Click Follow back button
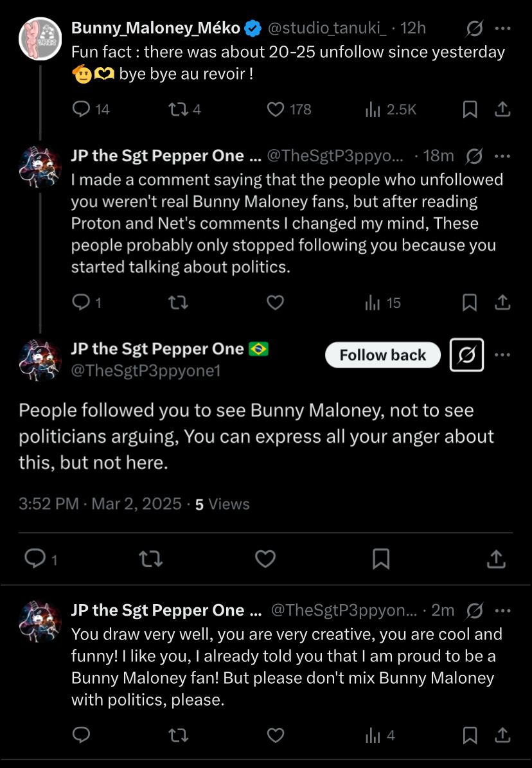This screenshot has height=768, width=532. [382, 355]
